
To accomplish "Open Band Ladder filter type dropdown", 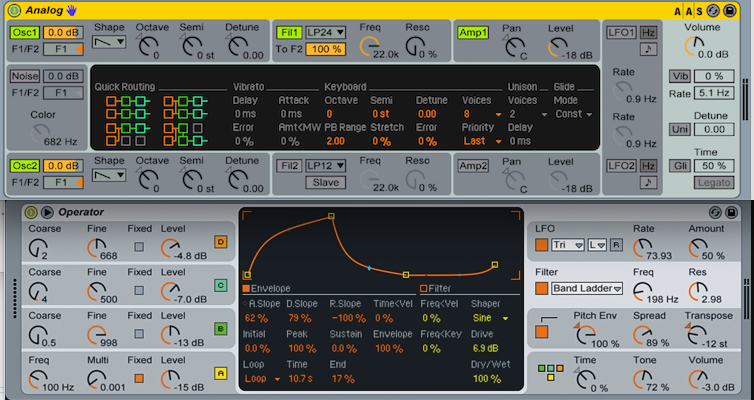I will [x=587, y=288].
